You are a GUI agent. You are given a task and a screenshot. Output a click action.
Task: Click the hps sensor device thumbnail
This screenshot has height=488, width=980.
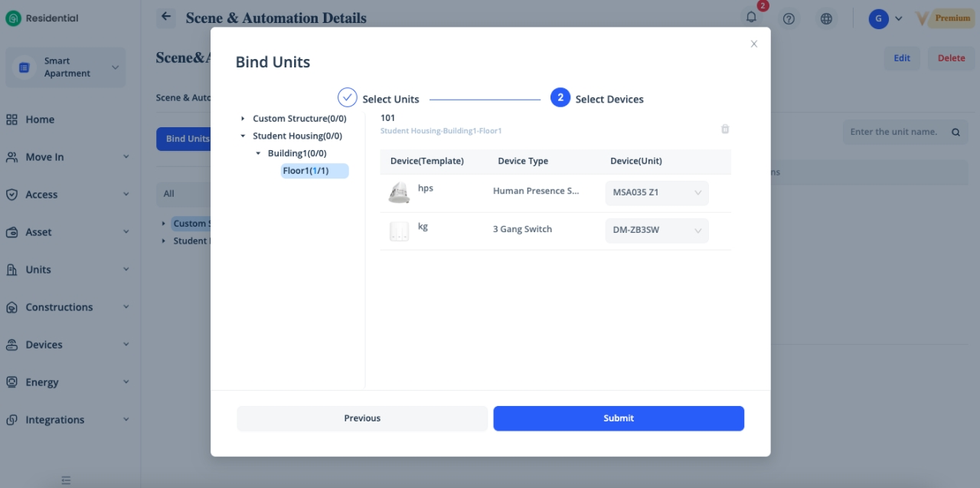(x=399, y=193)
